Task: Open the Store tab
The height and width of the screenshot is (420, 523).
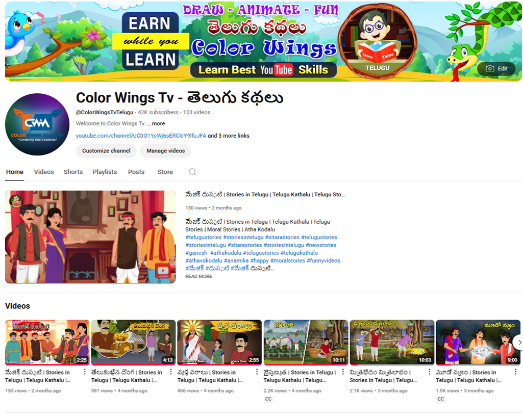Action: click(x=165, y=172)
